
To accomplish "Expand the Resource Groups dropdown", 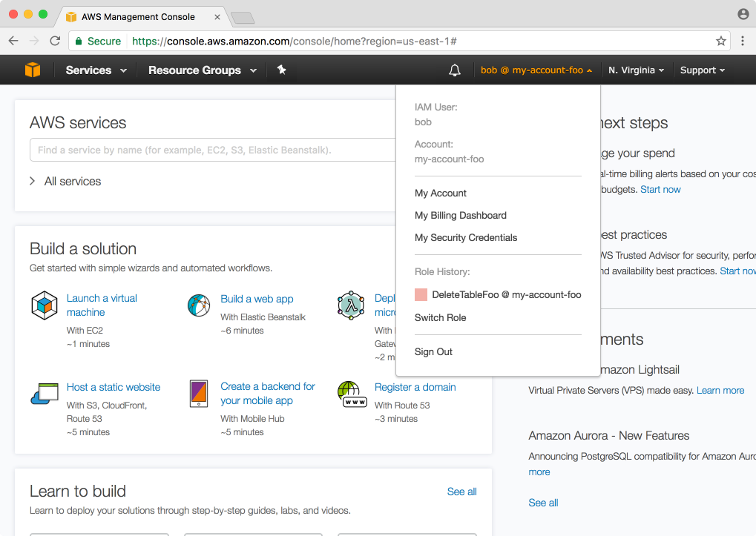I will click(x=202, y=70).
